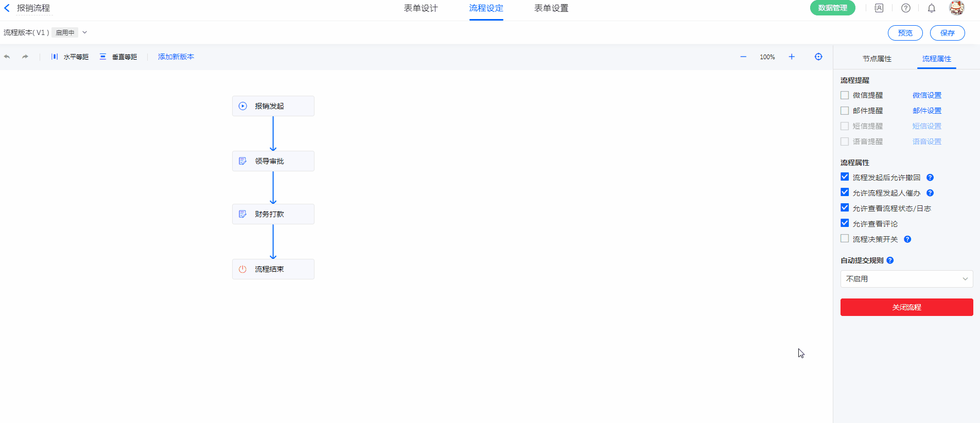Click the canvas re-center target icon
This screenshot has height=423, width=980.
tap(818, 57)
